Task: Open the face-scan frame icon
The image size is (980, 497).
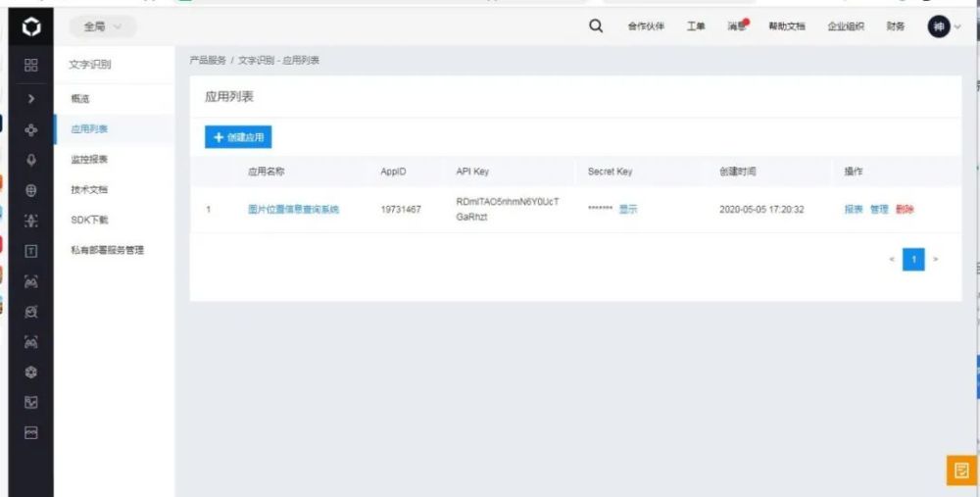Action: pos(31,221)
